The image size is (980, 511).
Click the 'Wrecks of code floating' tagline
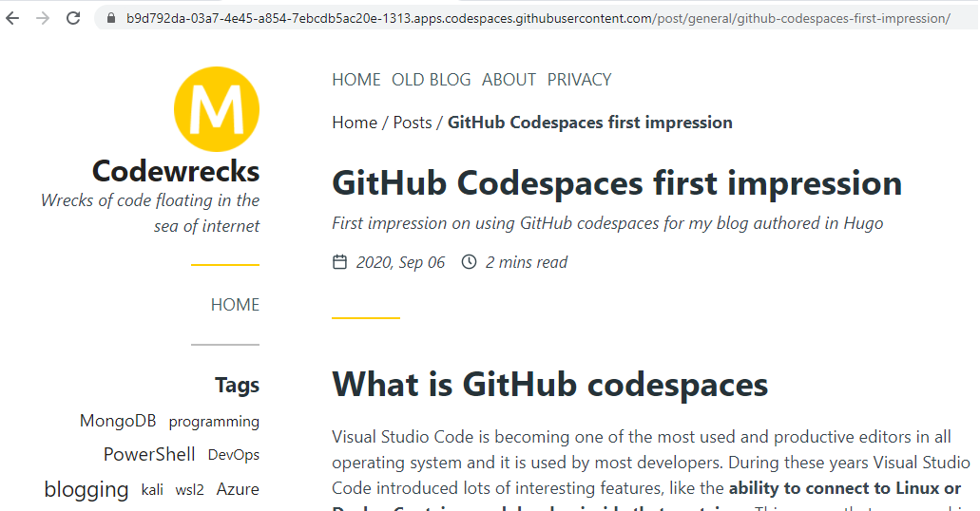150,213
